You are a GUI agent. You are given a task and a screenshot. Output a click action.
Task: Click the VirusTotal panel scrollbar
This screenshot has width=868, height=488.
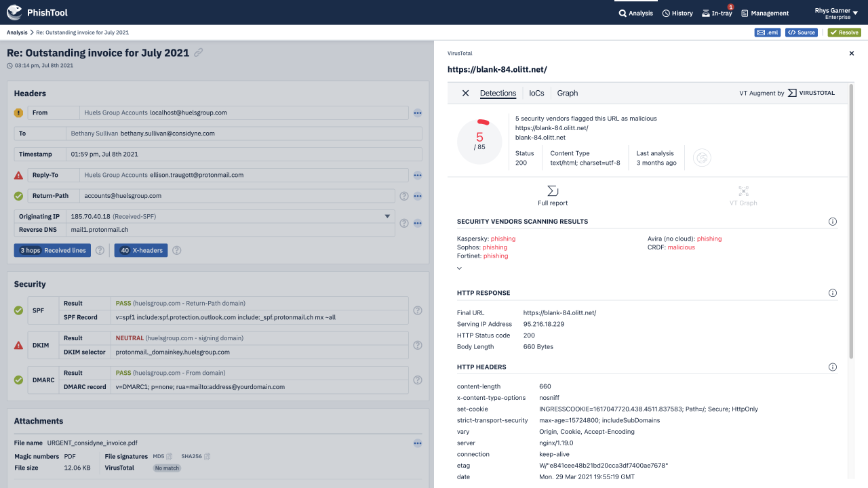point(851,220)
